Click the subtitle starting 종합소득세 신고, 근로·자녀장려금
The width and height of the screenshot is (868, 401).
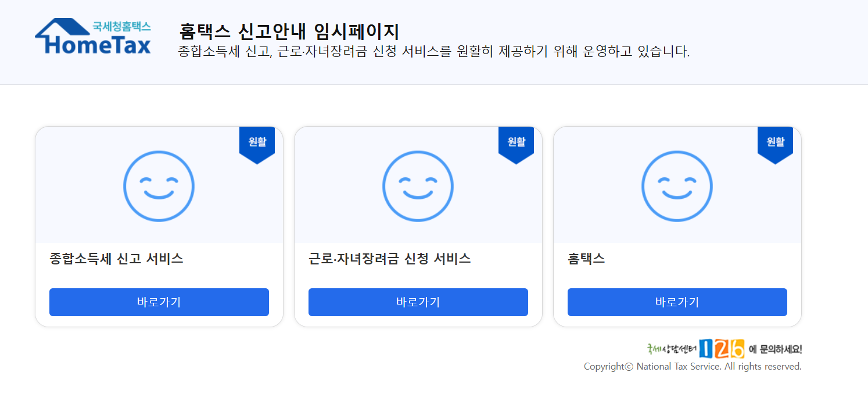434,52
